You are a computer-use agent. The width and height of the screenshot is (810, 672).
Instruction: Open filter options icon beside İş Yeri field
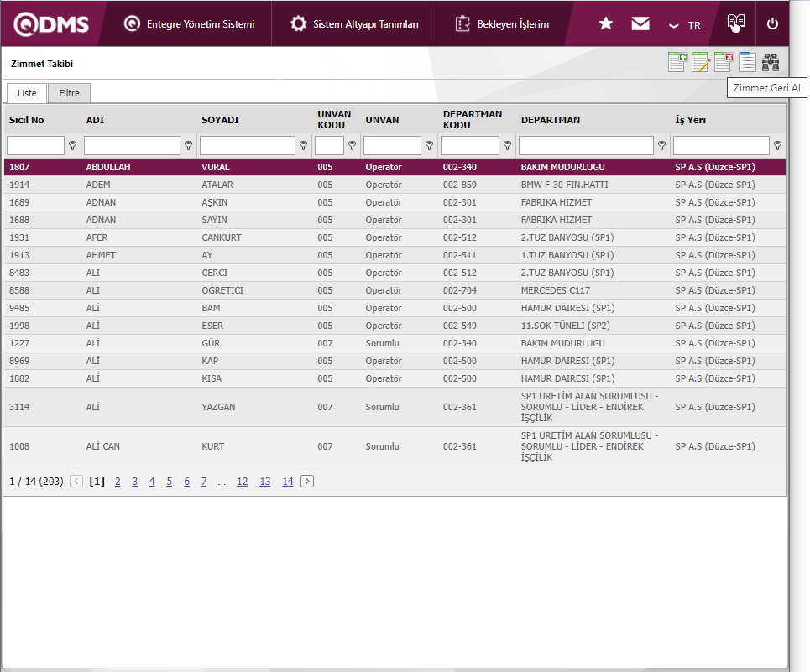pos(777,146)
